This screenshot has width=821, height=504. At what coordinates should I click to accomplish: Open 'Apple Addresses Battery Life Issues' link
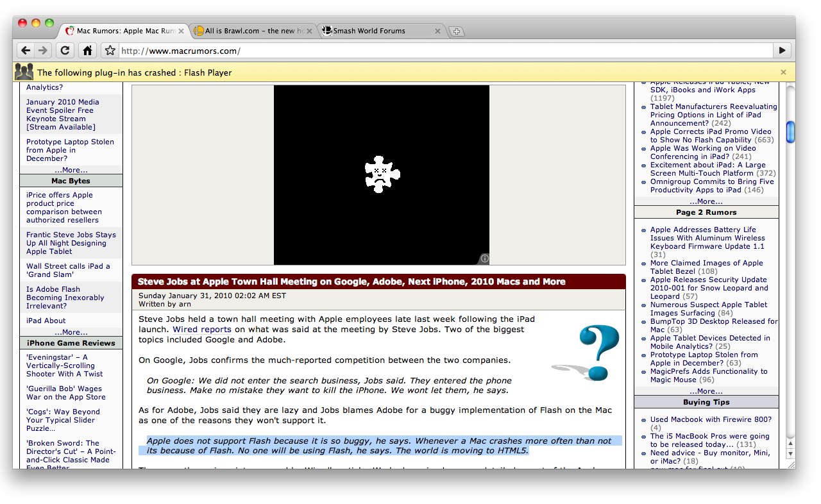(707, 238)
